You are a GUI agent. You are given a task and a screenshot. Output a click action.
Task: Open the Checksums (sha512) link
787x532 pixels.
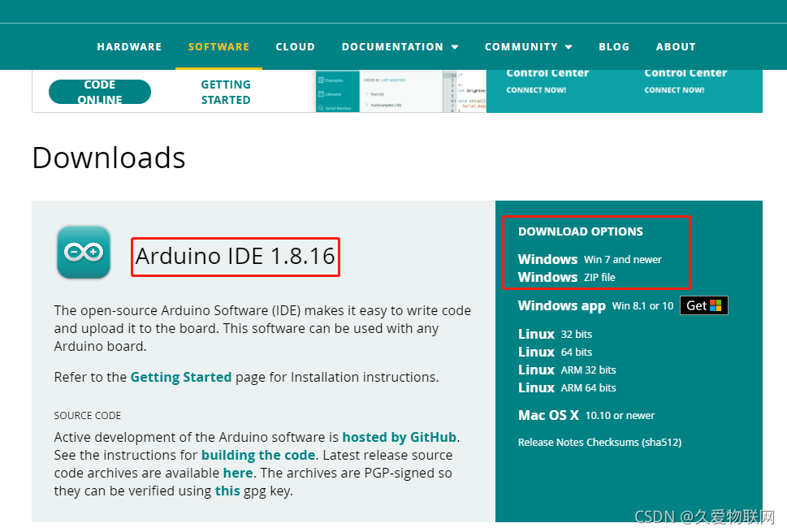tap(634, 442)
